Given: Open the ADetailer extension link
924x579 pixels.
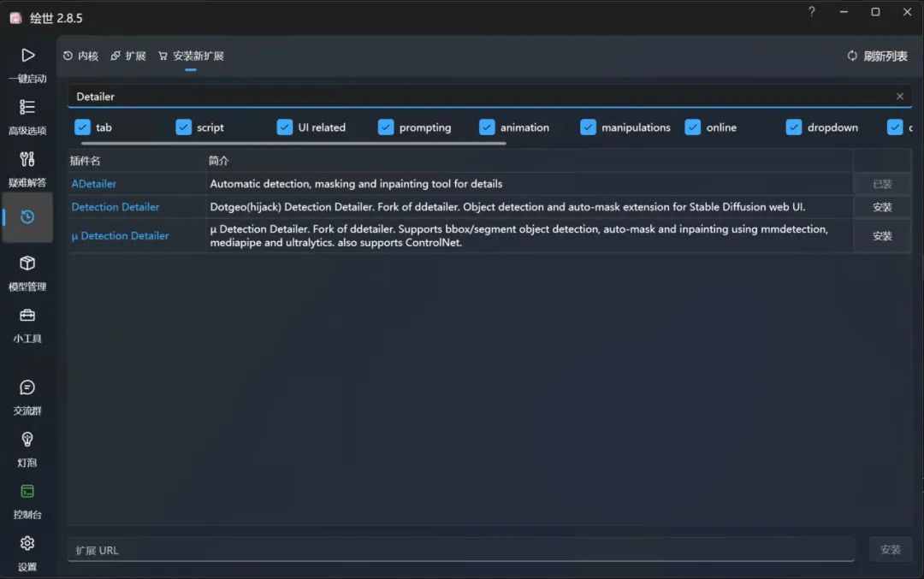Looking at the screenshot, I should pos(94,184).
